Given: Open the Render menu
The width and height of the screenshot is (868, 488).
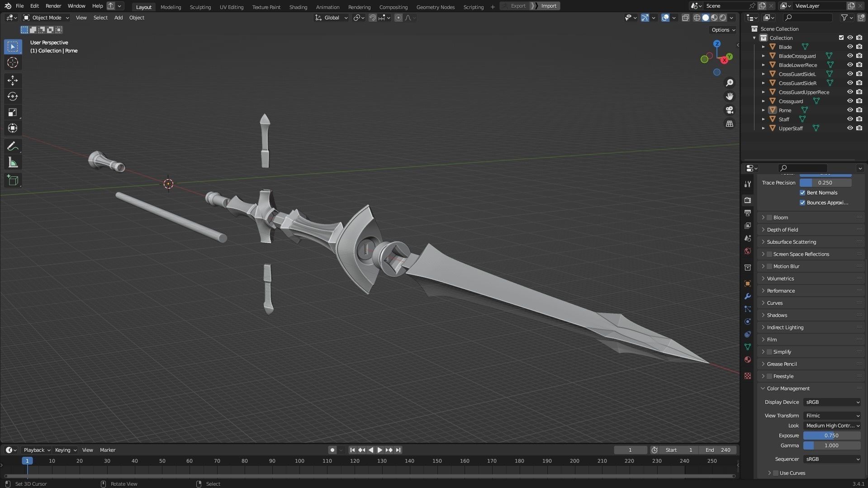Looking at the screenshot, I should point(53,6).
